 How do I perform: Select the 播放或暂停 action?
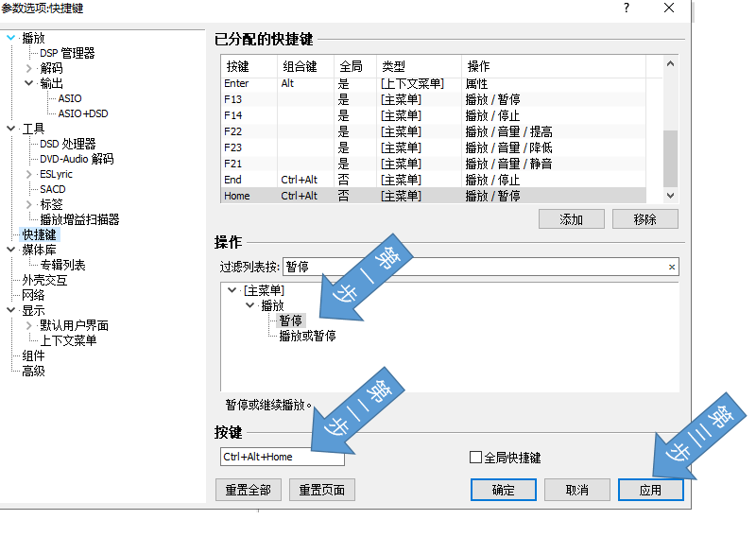(307, 336)
